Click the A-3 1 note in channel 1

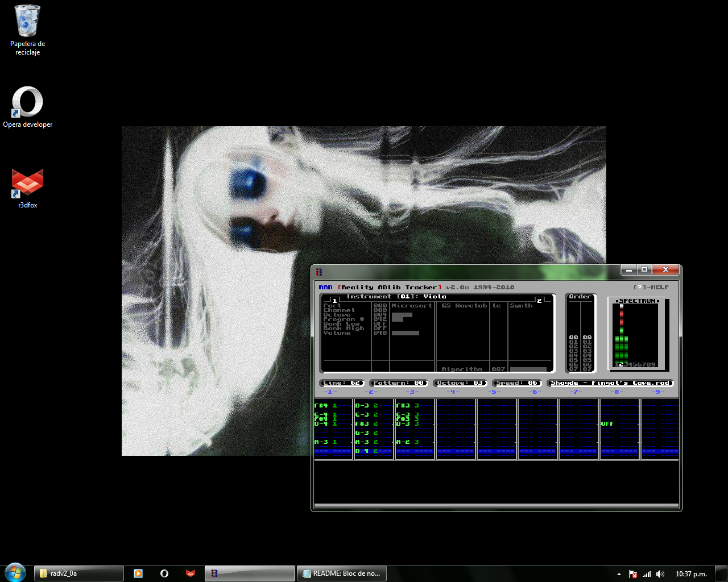point(326,442)
